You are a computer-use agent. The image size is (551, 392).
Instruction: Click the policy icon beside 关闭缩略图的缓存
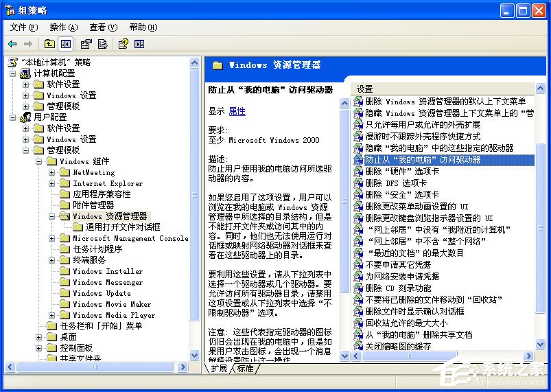358,346
